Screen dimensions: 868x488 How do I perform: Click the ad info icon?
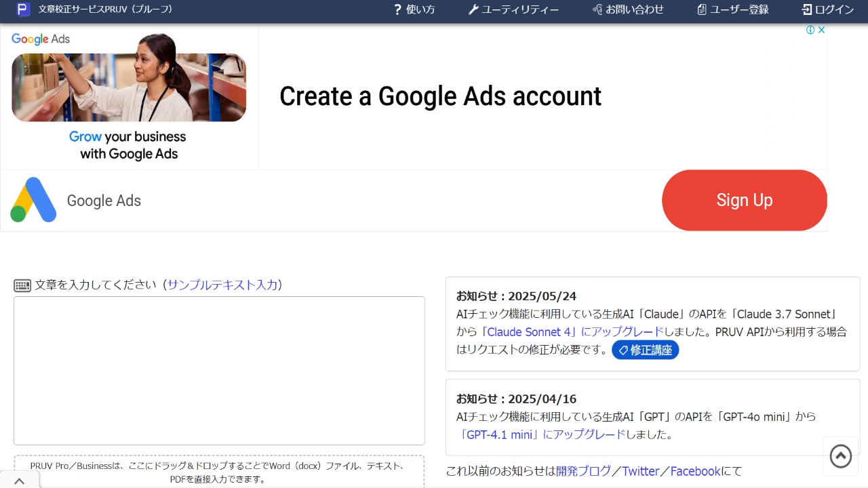[810, 30]
